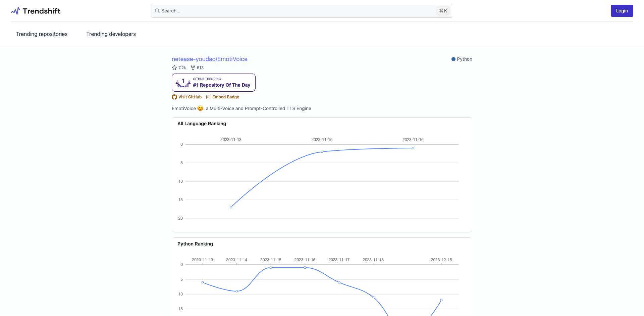Click the GitHub octocat icon
The image size is (644, 316).
174,97
